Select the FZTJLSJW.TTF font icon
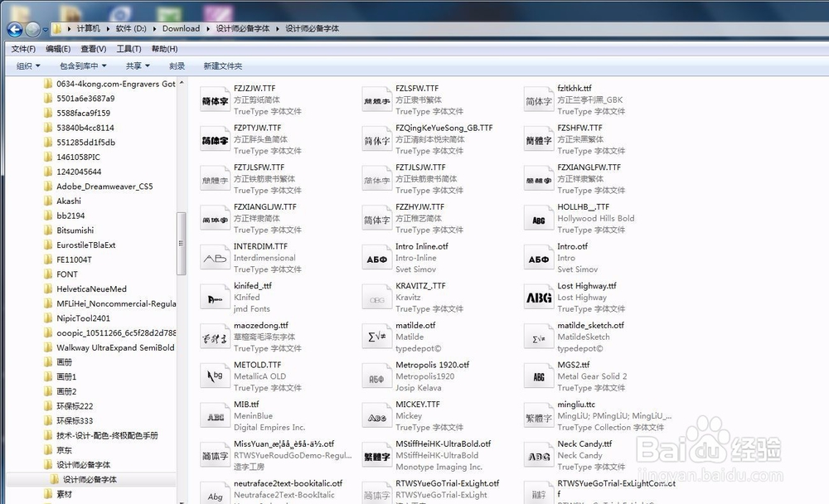Viewport: 829px width, 504px height. [x=376, y=179]
